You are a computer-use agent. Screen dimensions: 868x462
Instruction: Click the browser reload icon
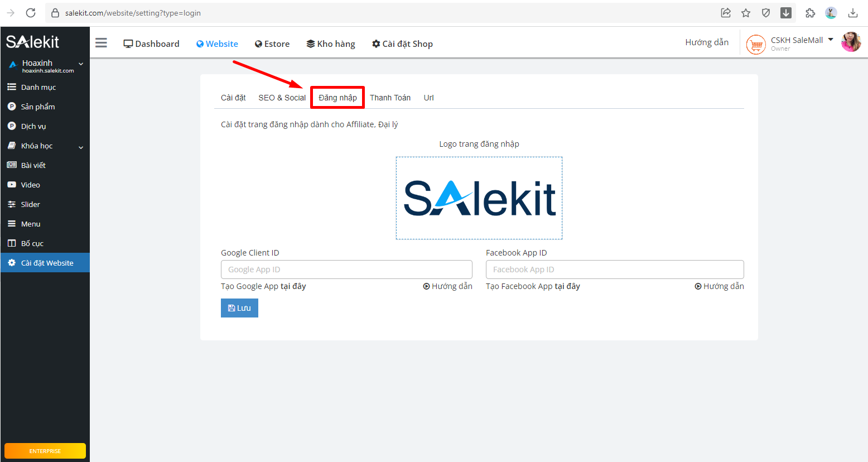tap(31, 13)
